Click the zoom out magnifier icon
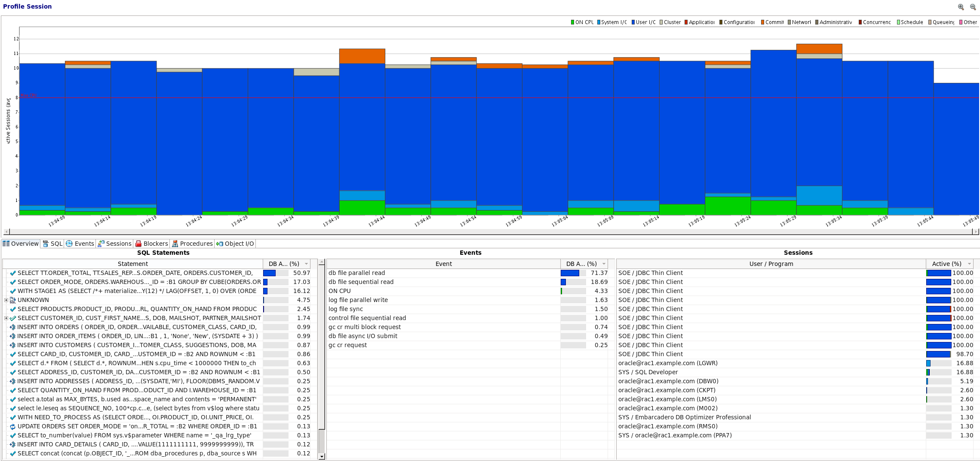The image size is (980, 461). [973, 7]
